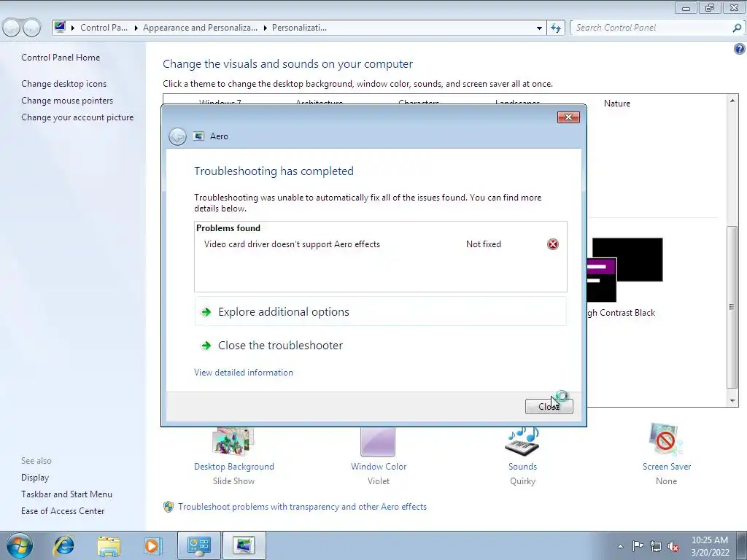The width and height of the screenshot is (747, 560).
Task: Click Control Panel breadcrumb segment
Action: (x=104, y=28)
